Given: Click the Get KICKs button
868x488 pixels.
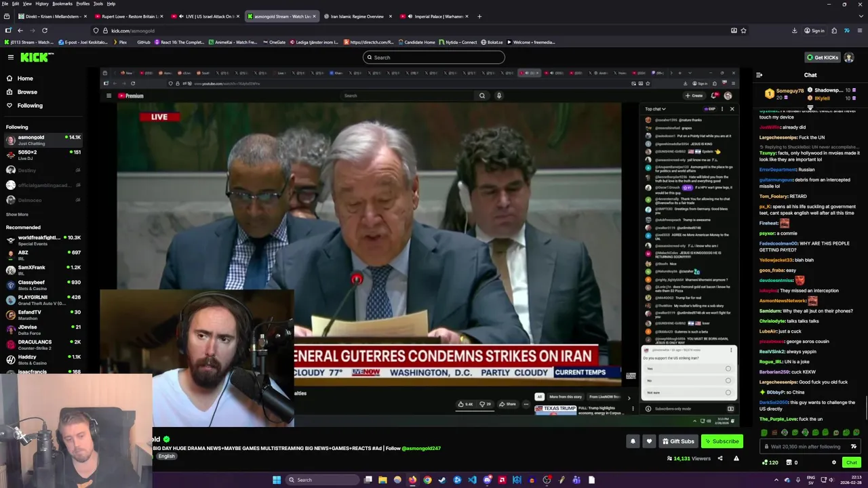Looking at the screenshot, I should (x=822, y=58).
